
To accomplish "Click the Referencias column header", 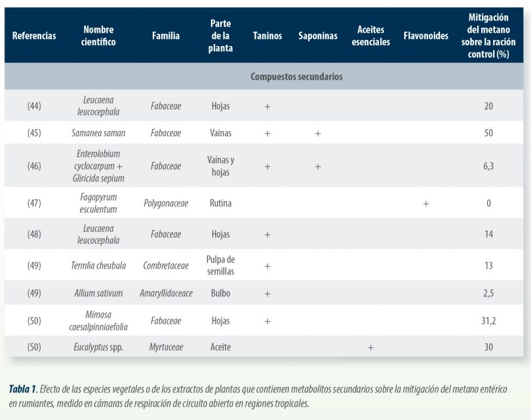I will point(34,36).
